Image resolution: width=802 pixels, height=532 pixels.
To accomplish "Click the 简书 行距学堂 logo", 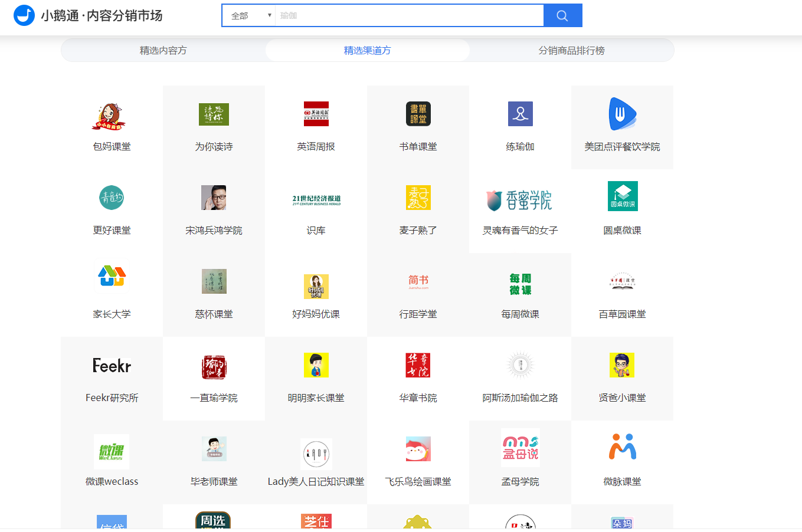I will pos(418,281).
